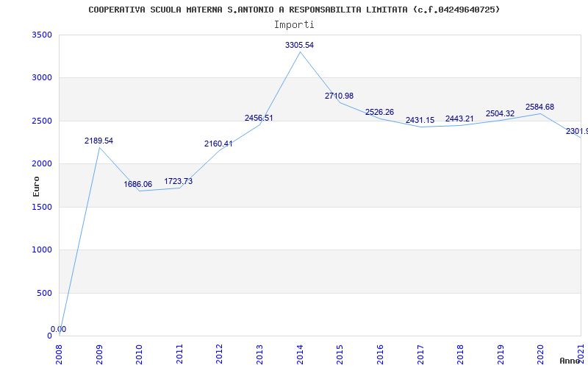Click the 2015 x-axis year label
Image resolution: width=588 pixels, height=368 pixels.
(340, 355)
